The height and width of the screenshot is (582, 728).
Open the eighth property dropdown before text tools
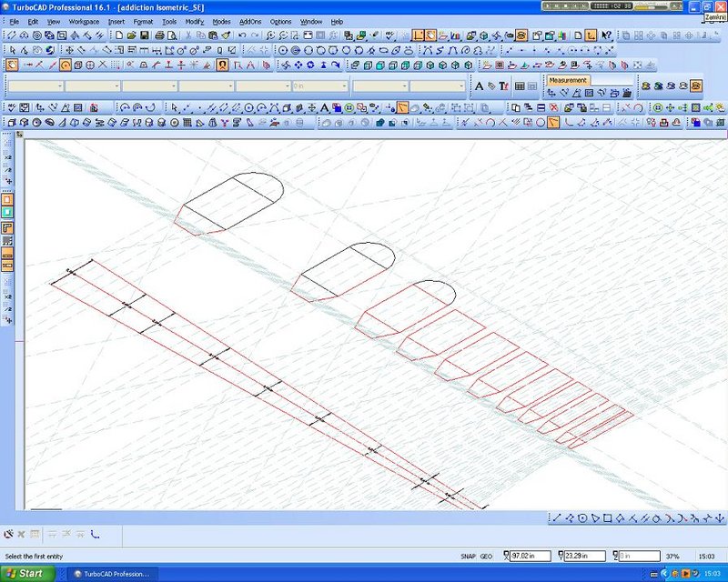(437, 85)
